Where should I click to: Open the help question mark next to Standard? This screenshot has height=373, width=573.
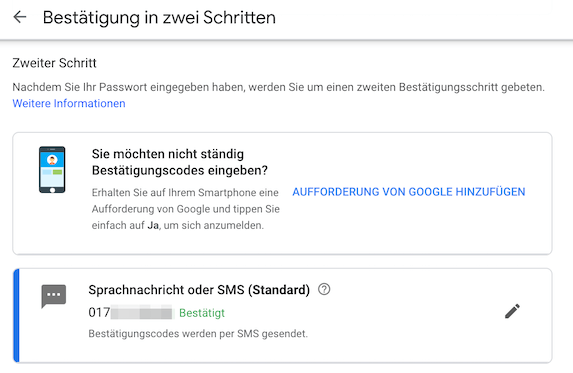[324, 289]
